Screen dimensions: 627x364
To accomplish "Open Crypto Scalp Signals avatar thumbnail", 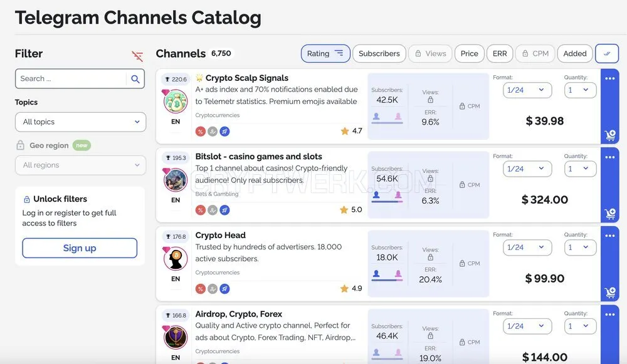I will click(176, 101).
